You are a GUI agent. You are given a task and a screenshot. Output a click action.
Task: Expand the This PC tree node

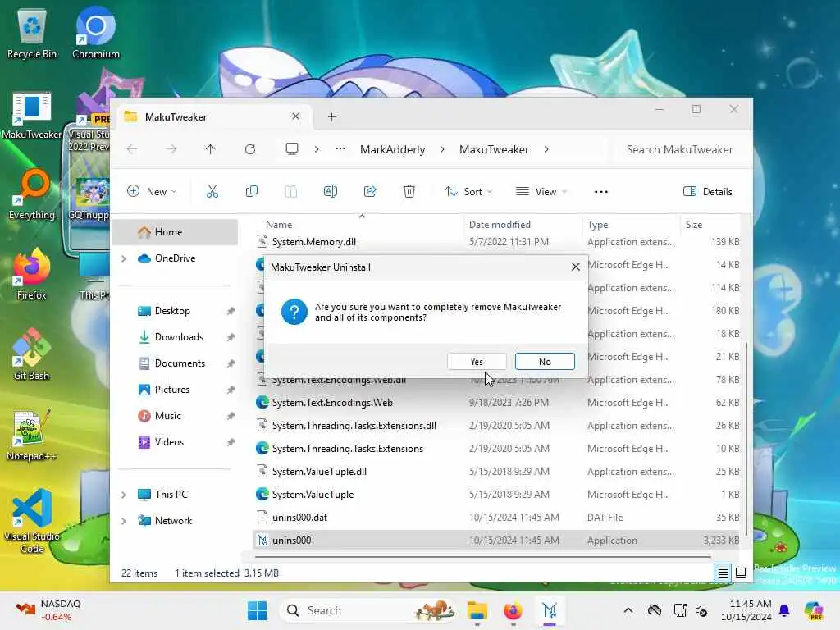124,495
